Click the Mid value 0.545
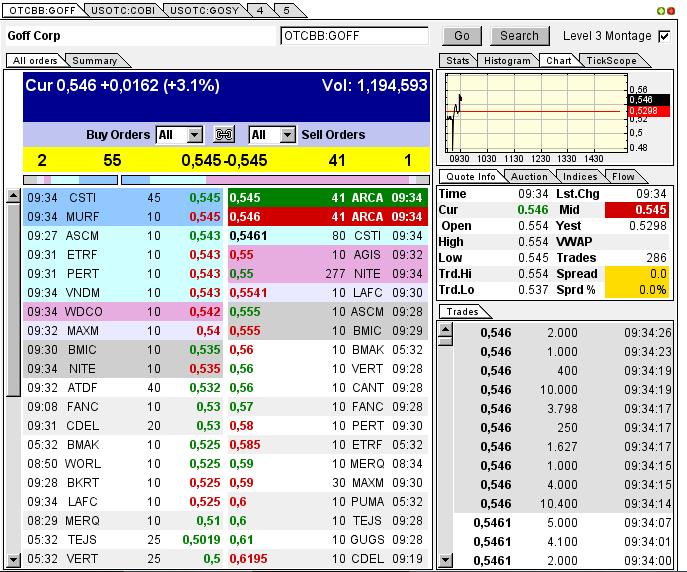 coord(637,210)
